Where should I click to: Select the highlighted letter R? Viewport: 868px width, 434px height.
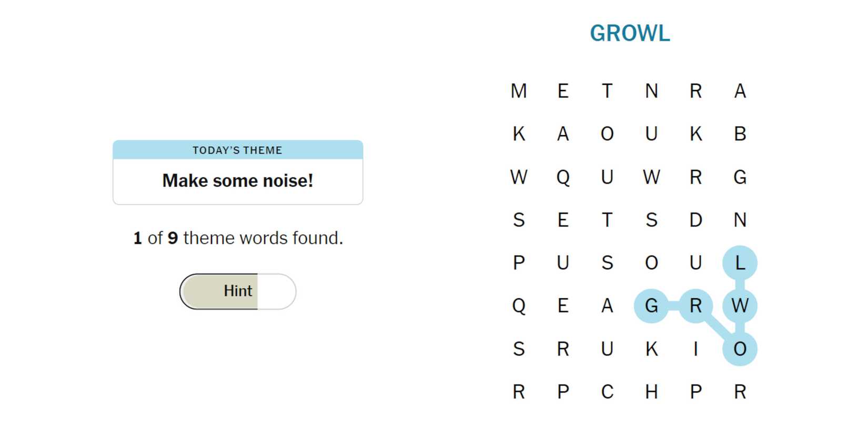point(695,306)
